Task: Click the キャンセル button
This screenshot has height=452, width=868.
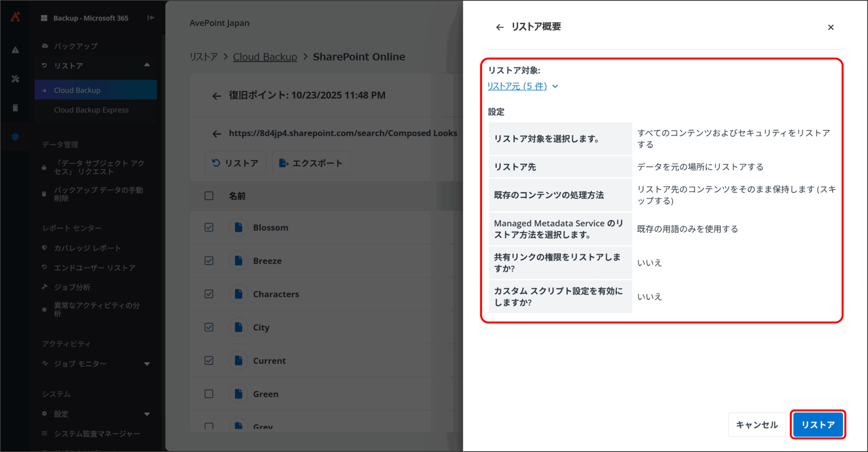Action: coord(756,425)
